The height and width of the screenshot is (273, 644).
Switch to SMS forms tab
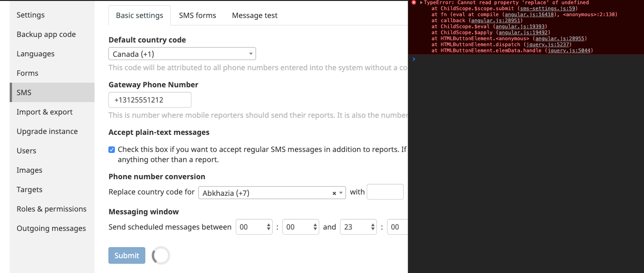197,15
